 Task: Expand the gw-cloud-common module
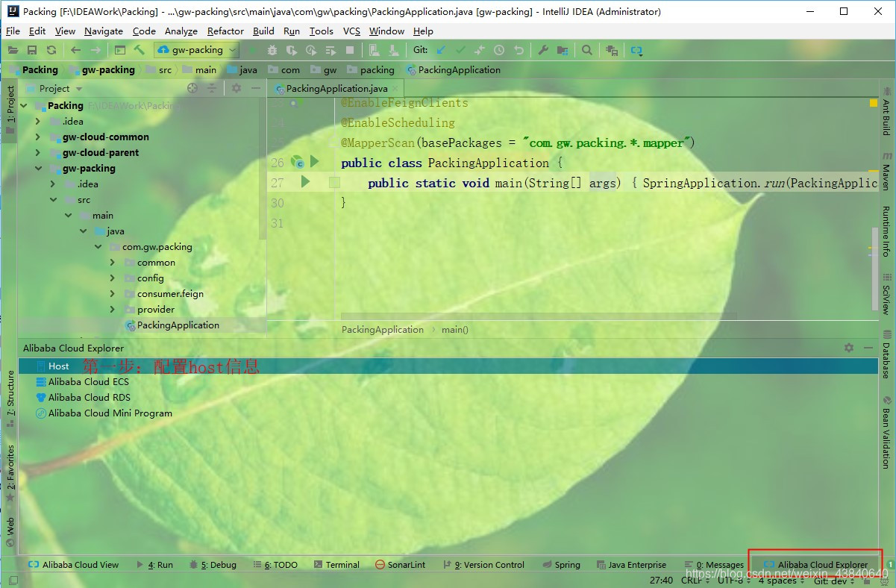(x=38, y=137)
